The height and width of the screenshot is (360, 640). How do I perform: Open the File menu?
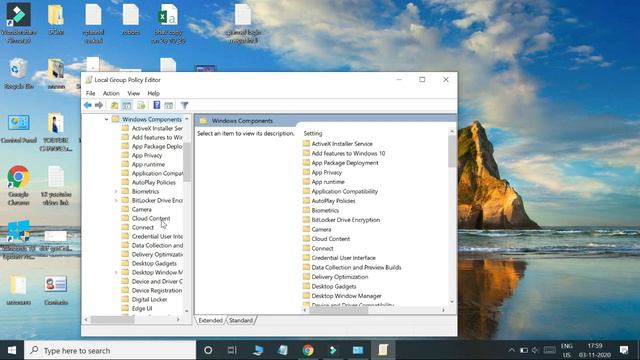tap(90, 93)
